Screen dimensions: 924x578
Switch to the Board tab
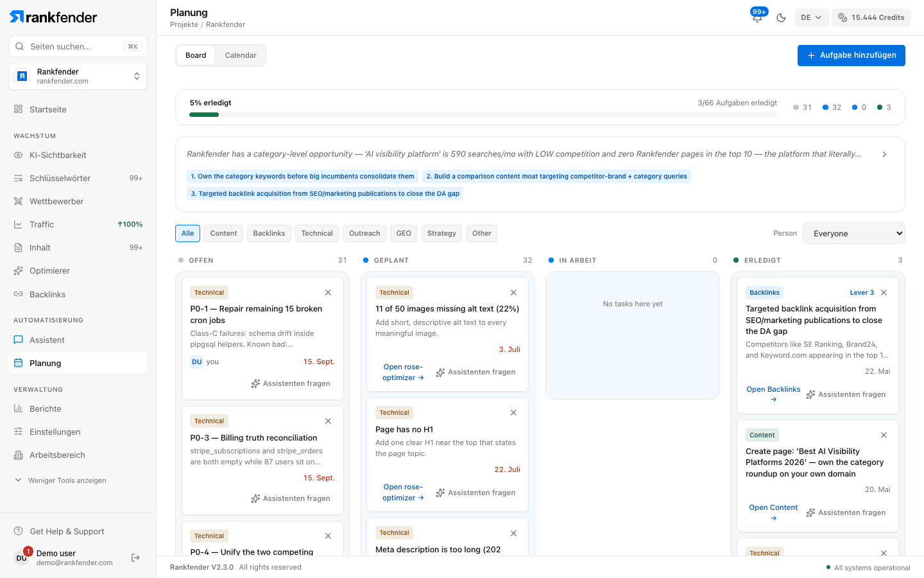pyautogui.click(x=196, y=55)
